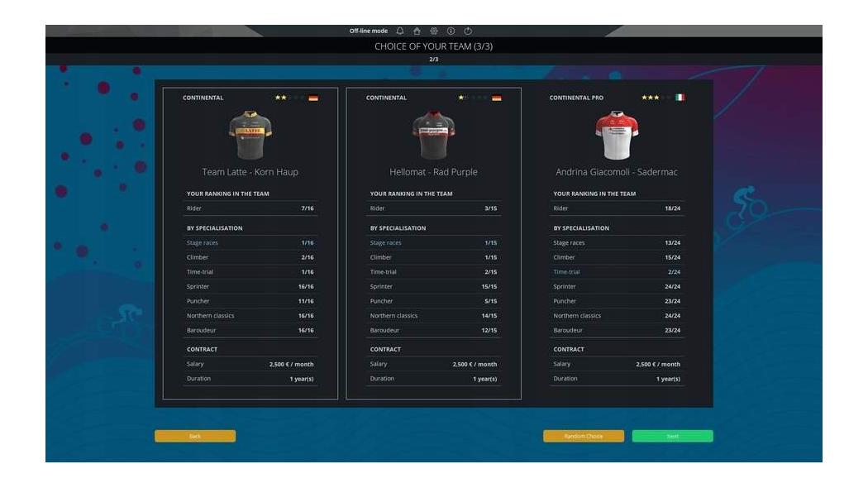Select Hellomat - Rad Purple jersey
The height and width of the screenshot is (488, 868).
click(x=433, y=135)
